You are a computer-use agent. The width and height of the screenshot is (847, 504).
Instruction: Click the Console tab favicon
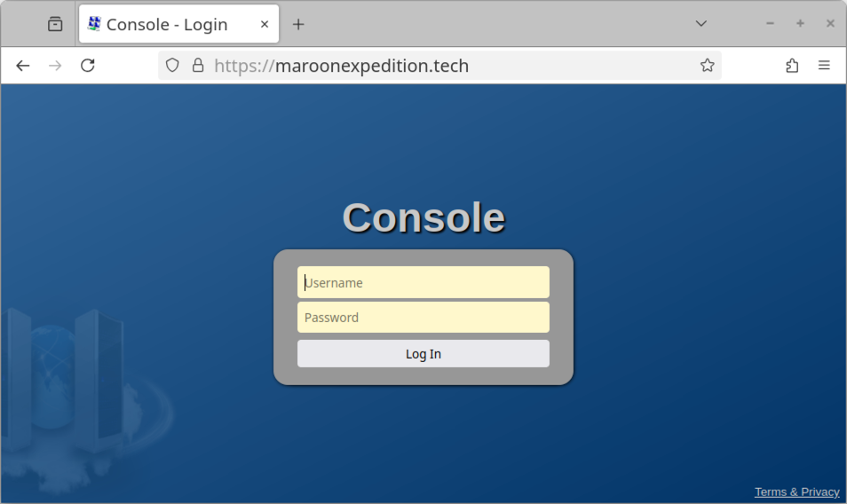click(94, 24)
